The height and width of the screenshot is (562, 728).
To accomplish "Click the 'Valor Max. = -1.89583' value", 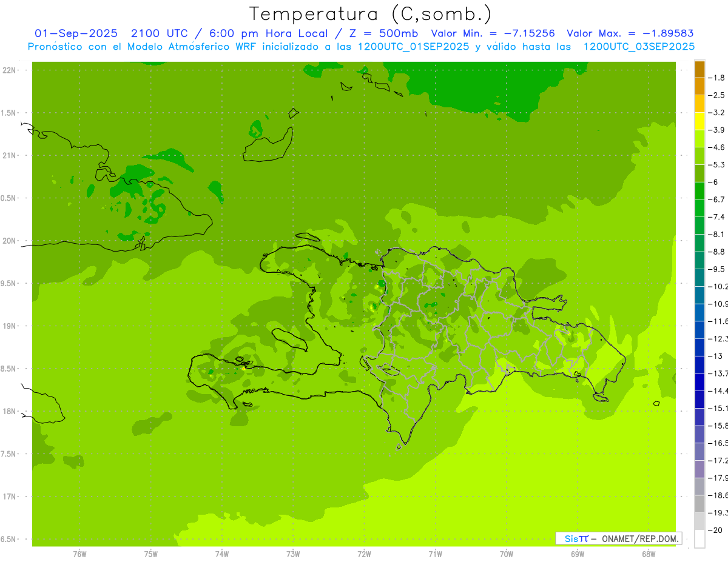I will [630, 33].
